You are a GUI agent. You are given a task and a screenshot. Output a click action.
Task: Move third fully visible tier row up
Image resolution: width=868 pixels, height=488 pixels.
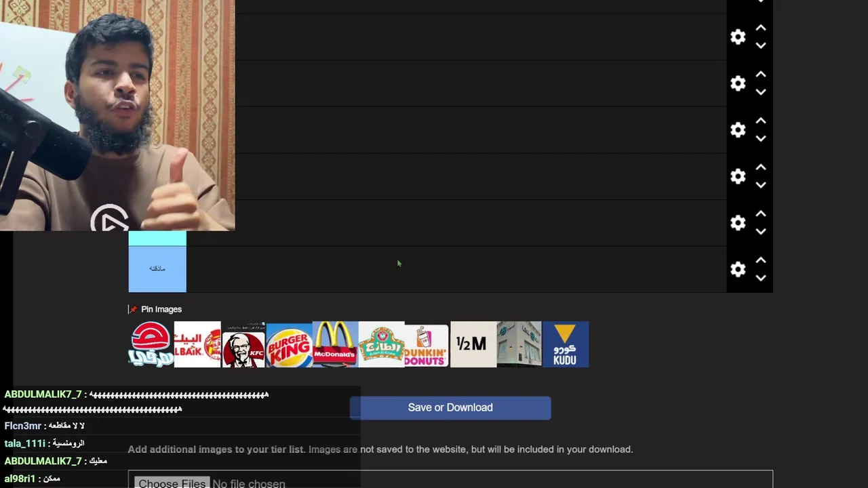tap(761, 121)
